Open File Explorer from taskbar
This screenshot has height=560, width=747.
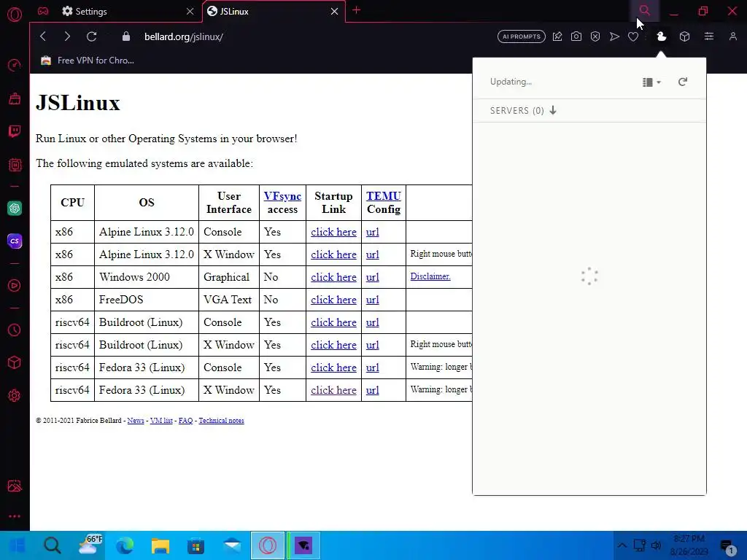pyautogui.click(x=160, y=545)
